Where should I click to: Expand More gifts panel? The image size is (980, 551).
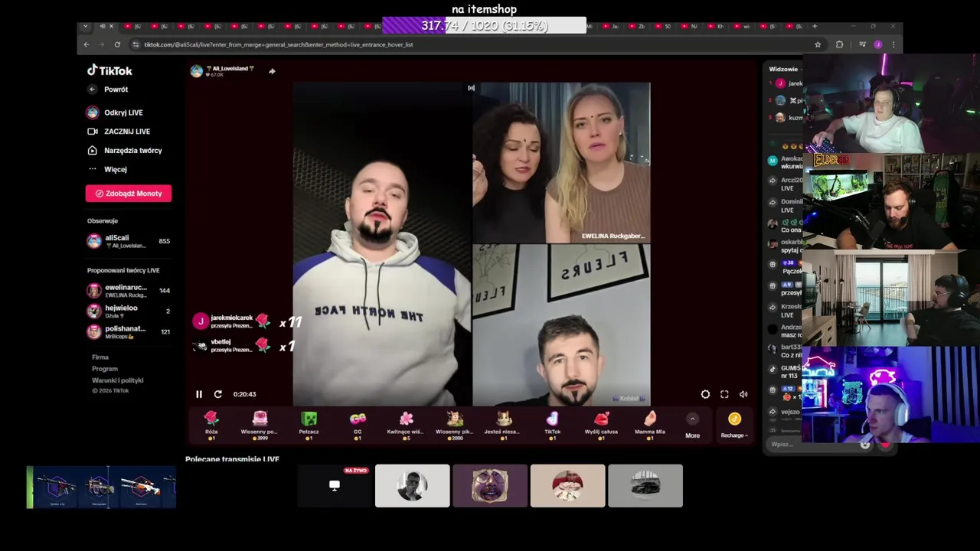[x=692, y=426]
